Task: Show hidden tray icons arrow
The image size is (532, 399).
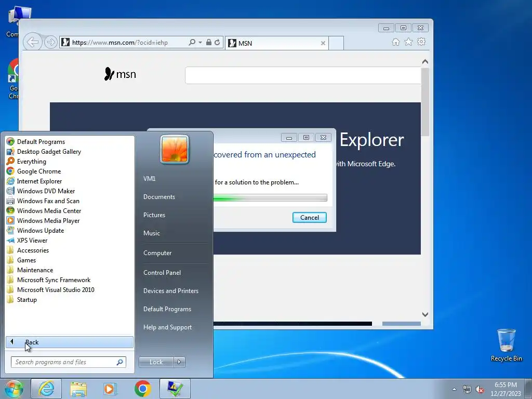Action: point(454,389)
